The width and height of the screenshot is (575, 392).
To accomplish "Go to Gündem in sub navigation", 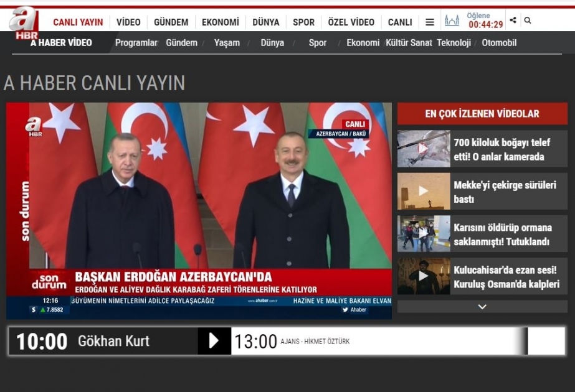I will pyautogui.click(x=181, y=43).
